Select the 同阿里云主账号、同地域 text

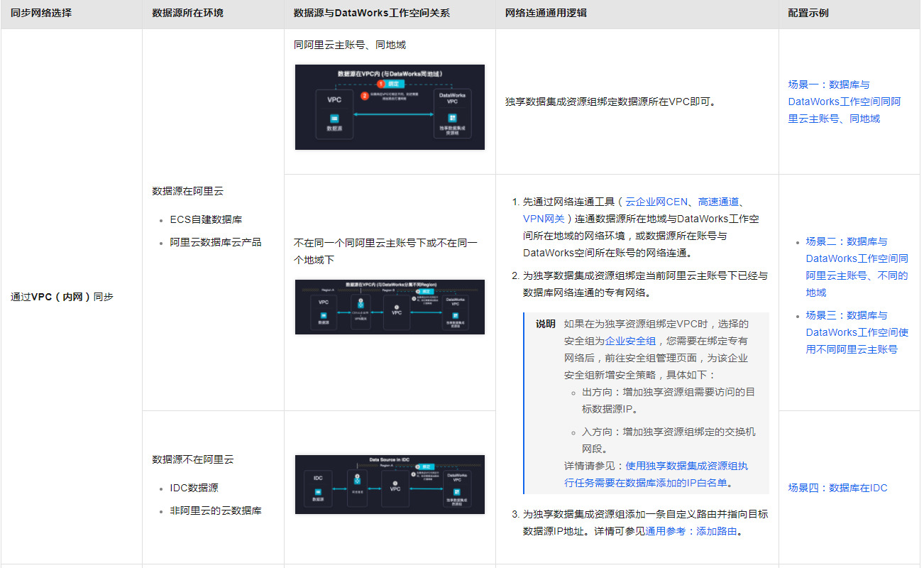pyautogui.click(x=350, y=45)
